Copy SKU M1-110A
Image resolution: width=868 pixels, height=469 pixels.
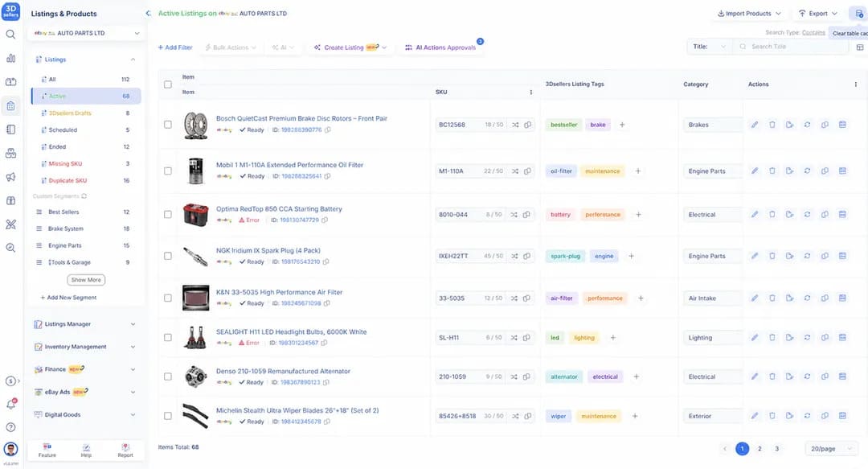(x=527, y=171)
